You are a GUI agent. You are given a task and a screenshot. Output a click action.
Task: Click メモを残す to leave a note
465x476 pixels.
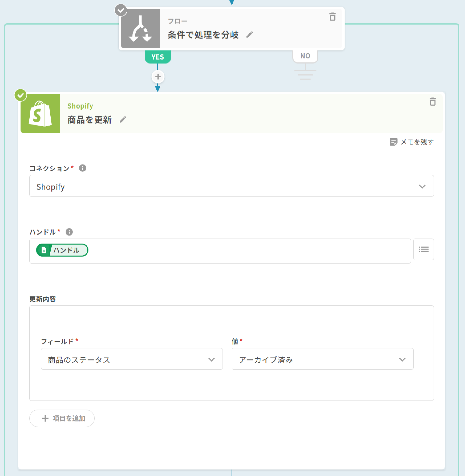pyautogui.click(x=412, y=142)
